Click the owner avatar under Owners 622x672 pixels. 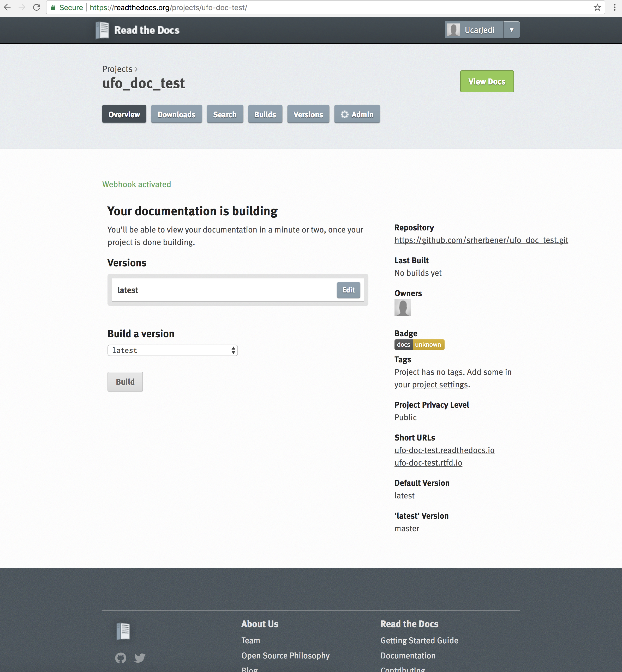click(403, 307)
